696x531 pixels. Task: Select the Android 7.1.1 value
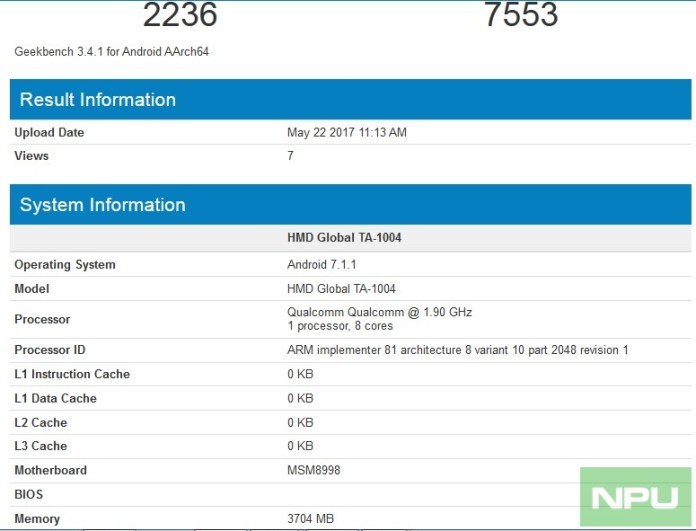coord(321,265)
